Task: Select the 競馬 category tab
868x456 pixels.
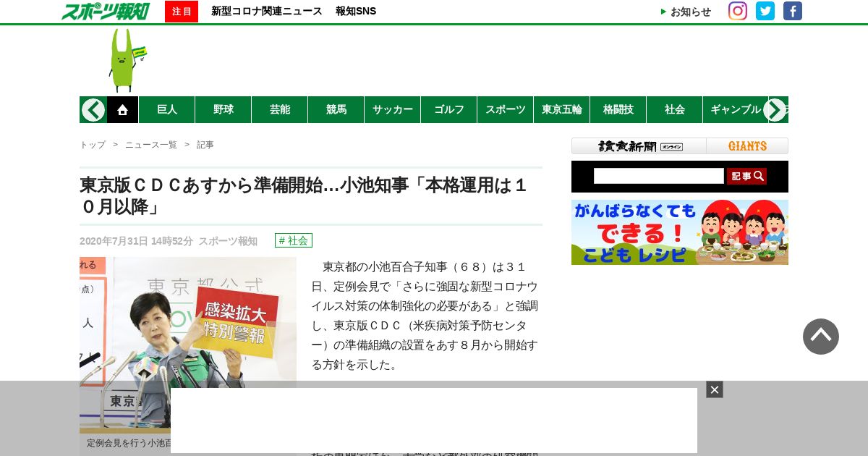Action: click(x=336, y=109)
